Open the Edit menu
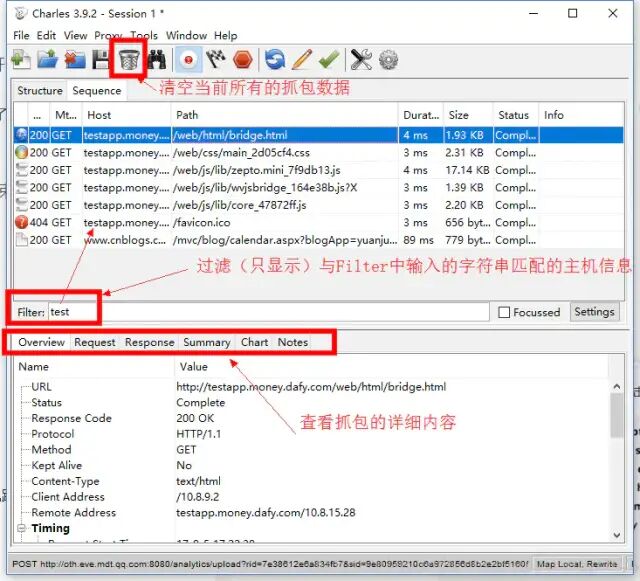Viewport: 640px width, 581px height. pos(46,36)
